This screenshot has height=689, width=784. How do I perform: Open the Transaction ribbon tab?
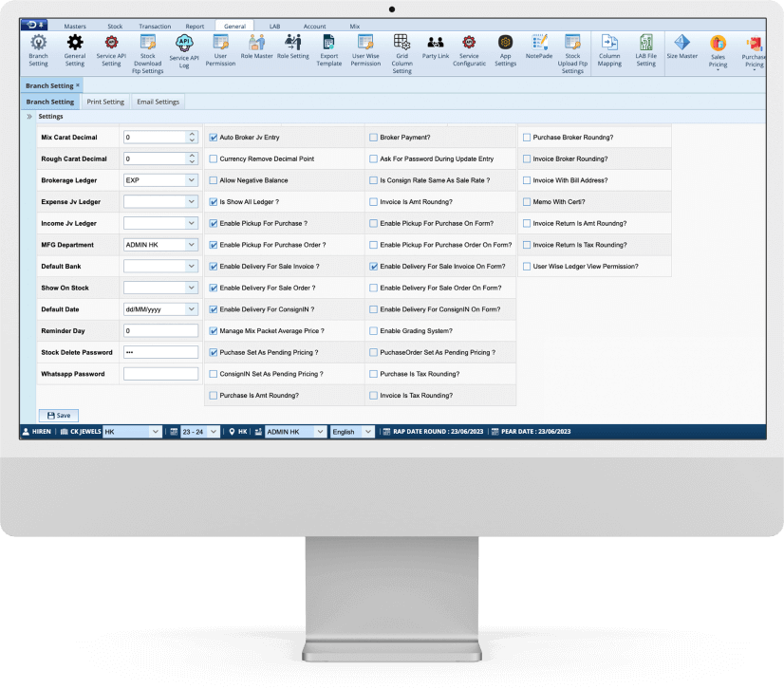[155, 27]
